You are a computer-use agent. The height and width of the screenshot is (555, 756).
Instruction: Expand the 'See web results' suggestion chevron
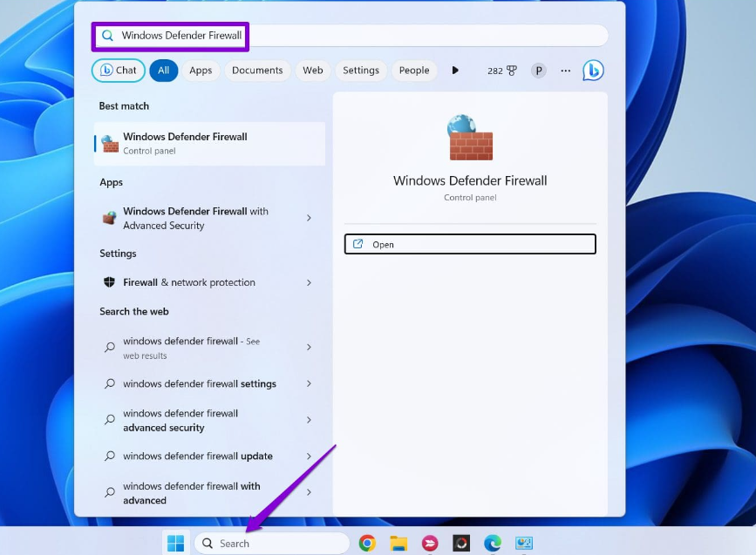tap(309, 347)
